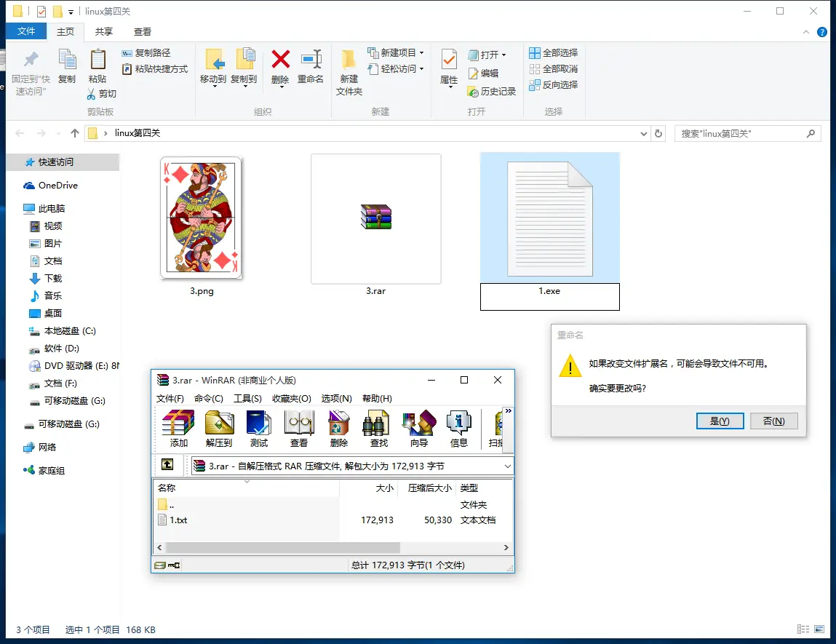Viewport: 836px width, 644px height.
Task: Expand Easy access (轻松访问) dropdown
Action: coord(421,69)
